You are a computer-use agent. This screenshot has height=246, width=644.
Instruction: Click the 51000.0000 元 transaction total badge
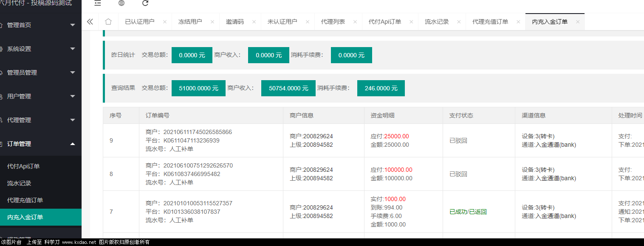(x=198, y=88)
